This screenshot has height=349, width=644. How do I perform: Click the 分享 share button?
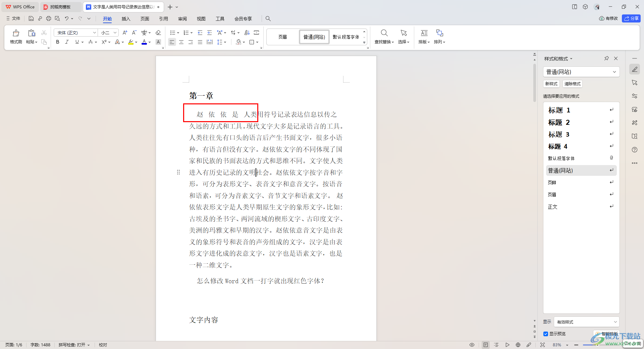tap(631, 18)
